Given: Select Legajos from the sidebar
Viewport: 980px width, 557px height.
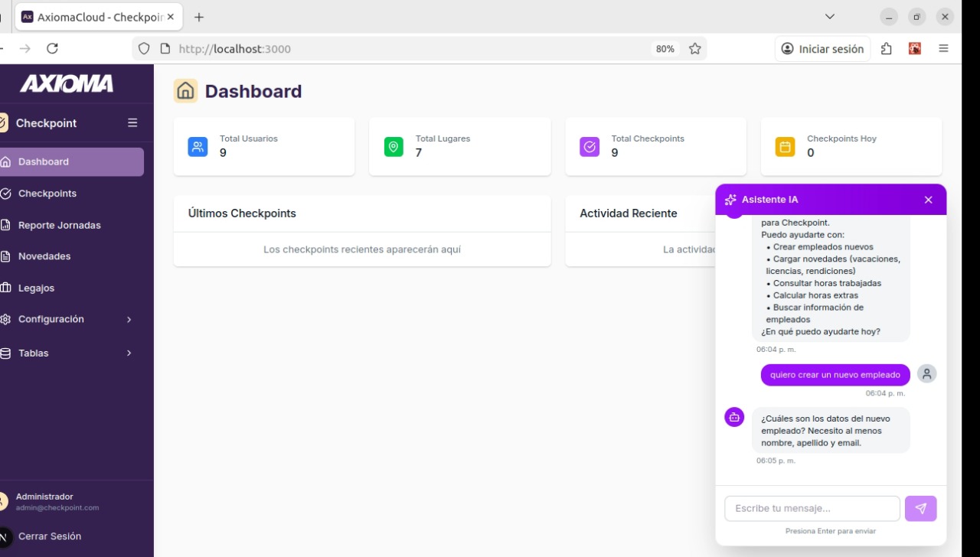Looking at the screenshot, I should point(36,288).
